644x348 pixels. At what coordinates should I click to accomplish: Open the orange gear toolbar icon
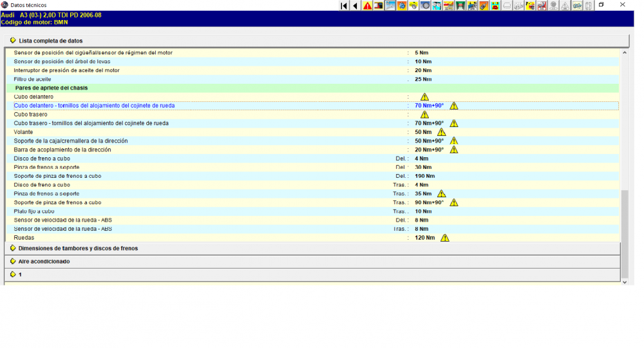[x=402, y=5]
